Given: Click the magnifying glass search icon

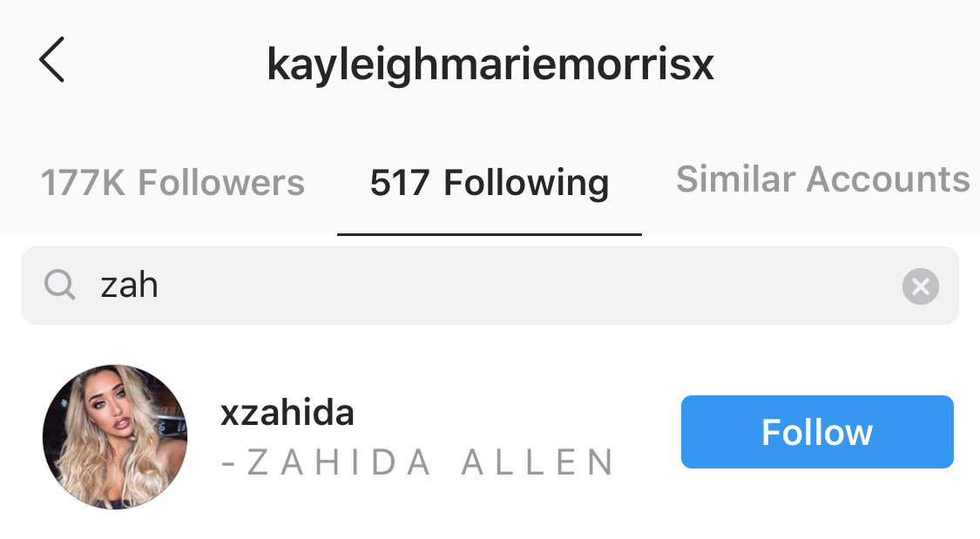Looking at the screenshot, I should 60,286.
